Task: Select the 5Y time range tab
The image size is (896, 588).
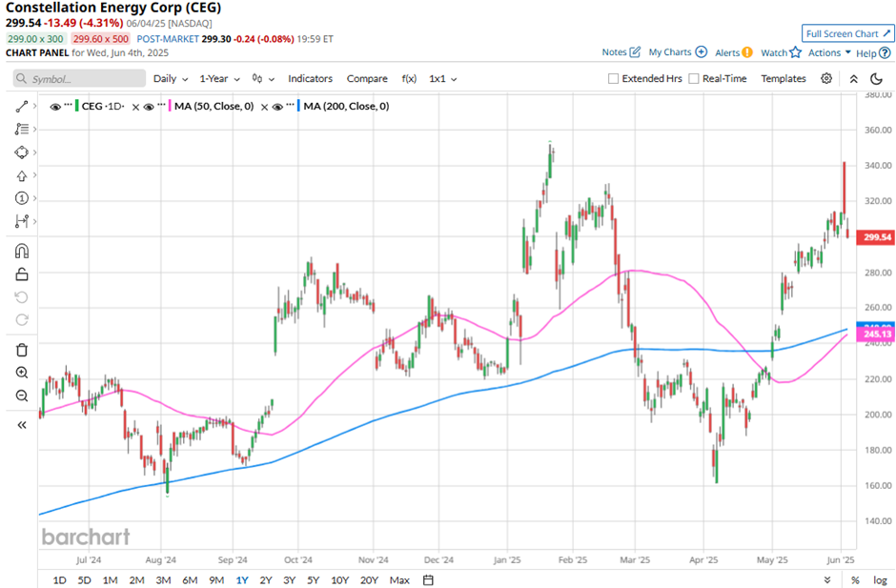Action: (x=314, y=579)
